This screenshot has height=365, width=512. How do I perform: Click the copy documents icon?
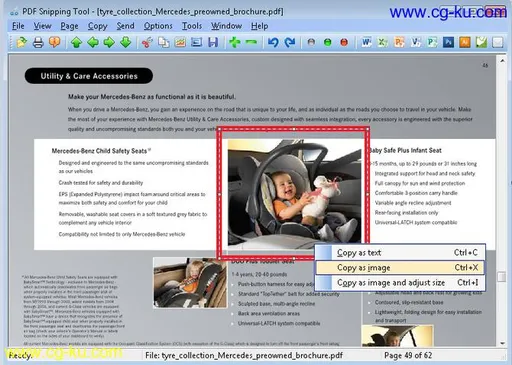click(164, 42)
